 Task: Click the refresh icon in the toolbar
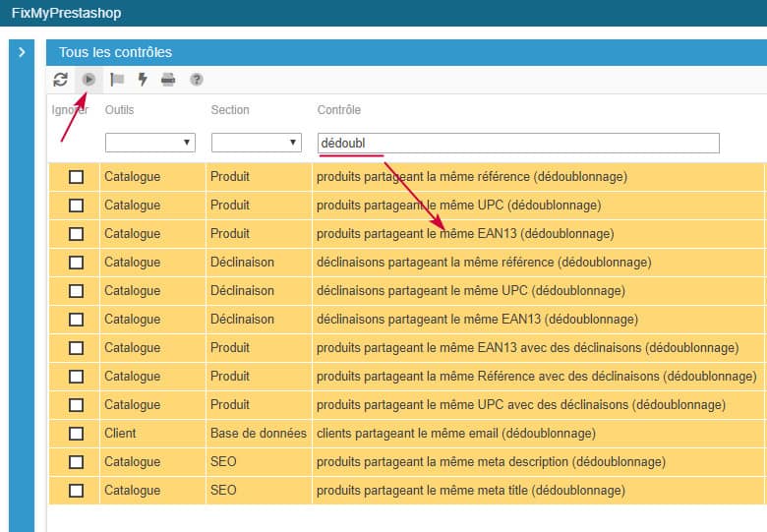[61, 80]
